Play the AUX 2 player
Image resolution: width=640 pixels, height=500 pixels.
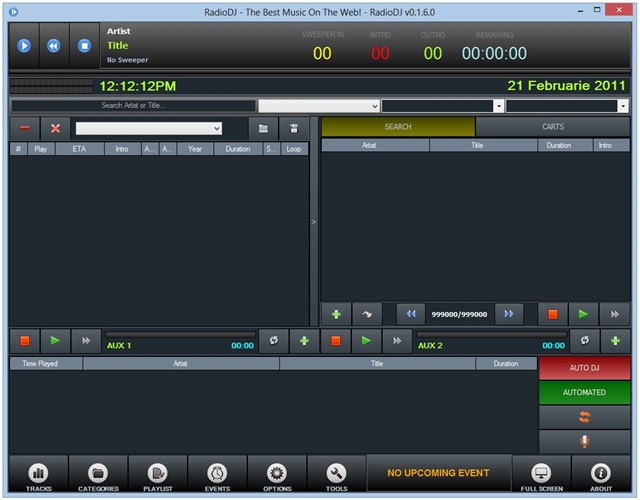(366, 341)
